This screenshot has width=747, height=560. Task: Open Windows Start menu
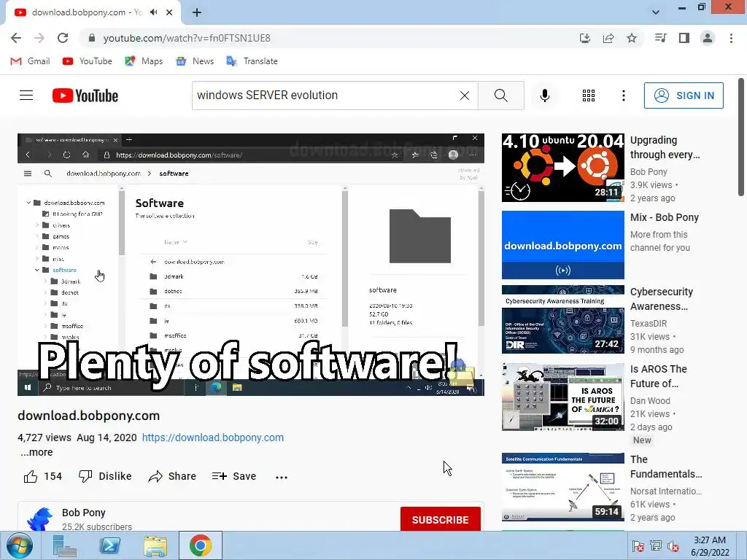(x=20, y=545)
